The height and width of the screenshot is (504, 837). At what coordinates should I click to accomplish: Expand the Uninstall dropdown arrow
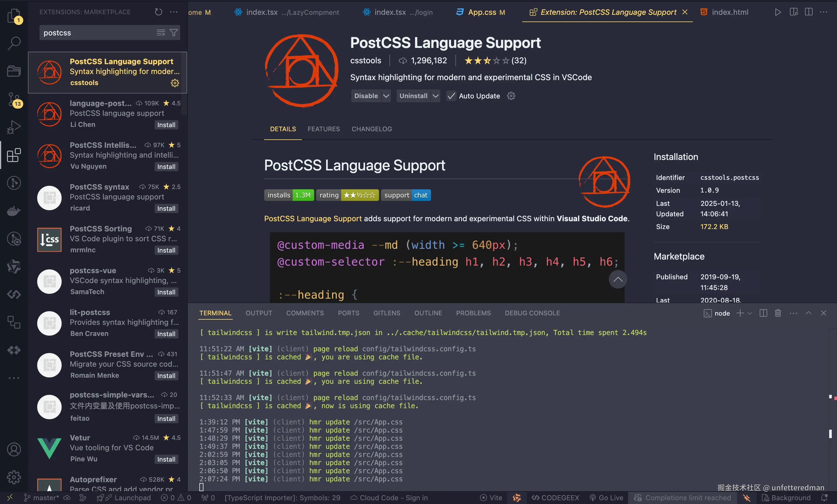pyautogui.click(x=435, y=96)
